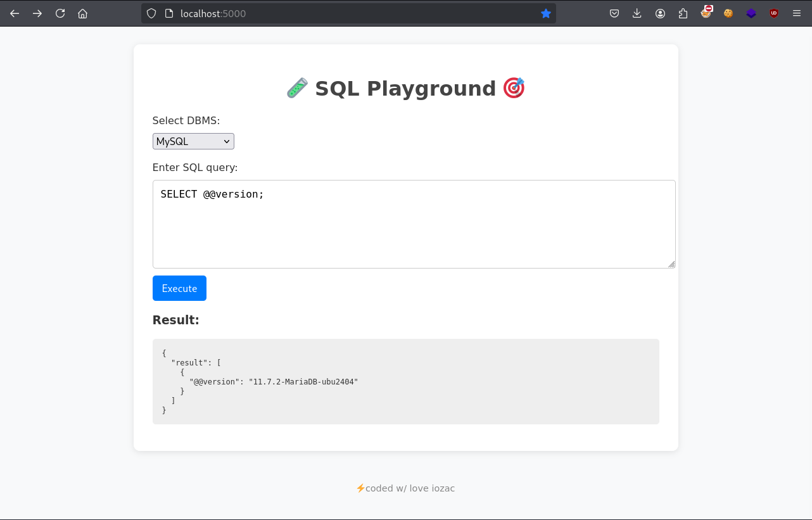Click the extension icon with red badge
812x520 pixels.
pyautogui.click(x=706, y=13)
